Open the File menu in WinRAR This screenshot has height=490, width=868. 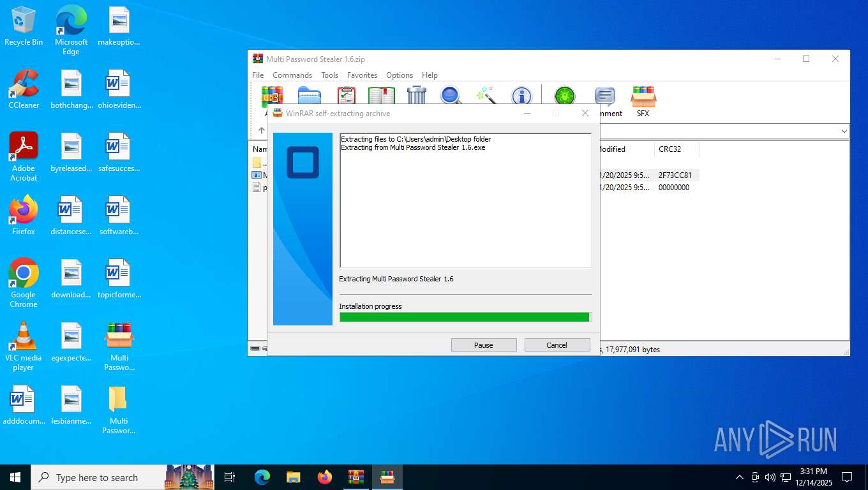click(x=258, y=75)
